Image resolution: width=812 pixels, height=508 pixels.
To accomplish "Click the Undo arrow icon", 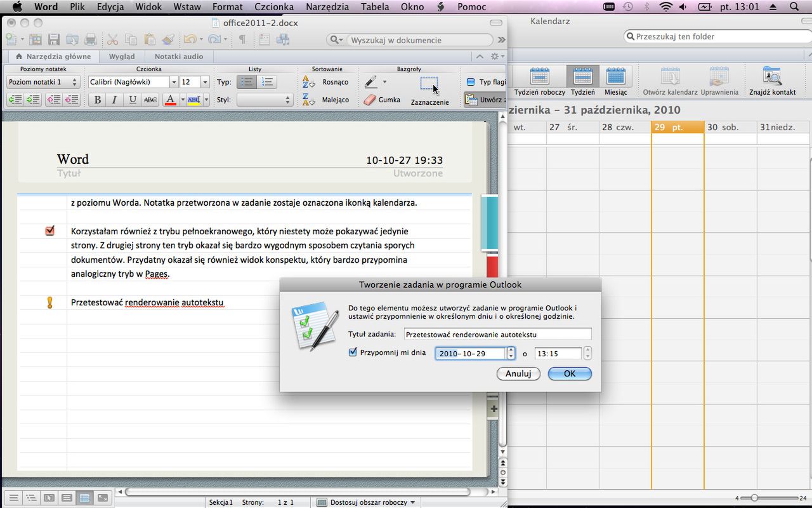I will 190,39.
